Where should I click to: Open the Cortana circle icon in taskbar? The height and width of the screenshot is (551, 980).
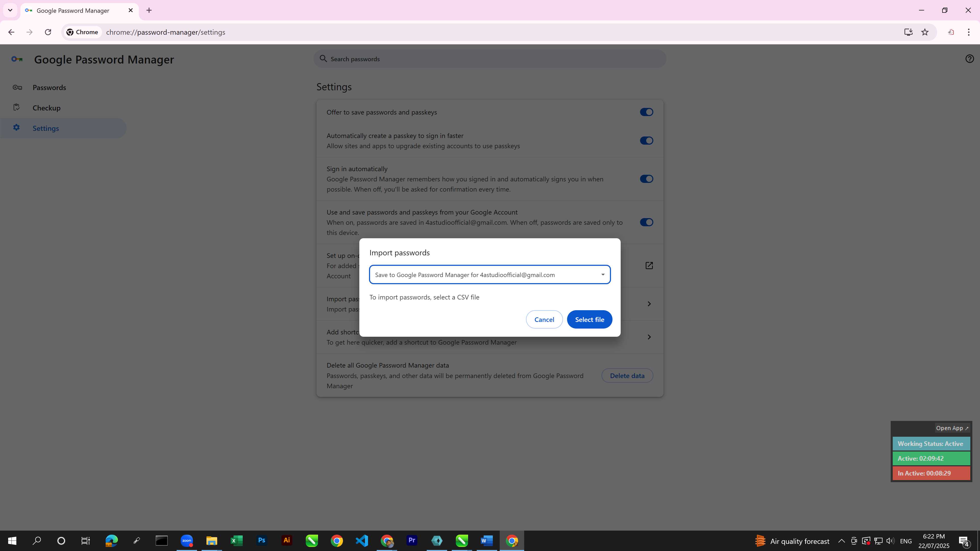pyautogui.click(x=61, y=541)
